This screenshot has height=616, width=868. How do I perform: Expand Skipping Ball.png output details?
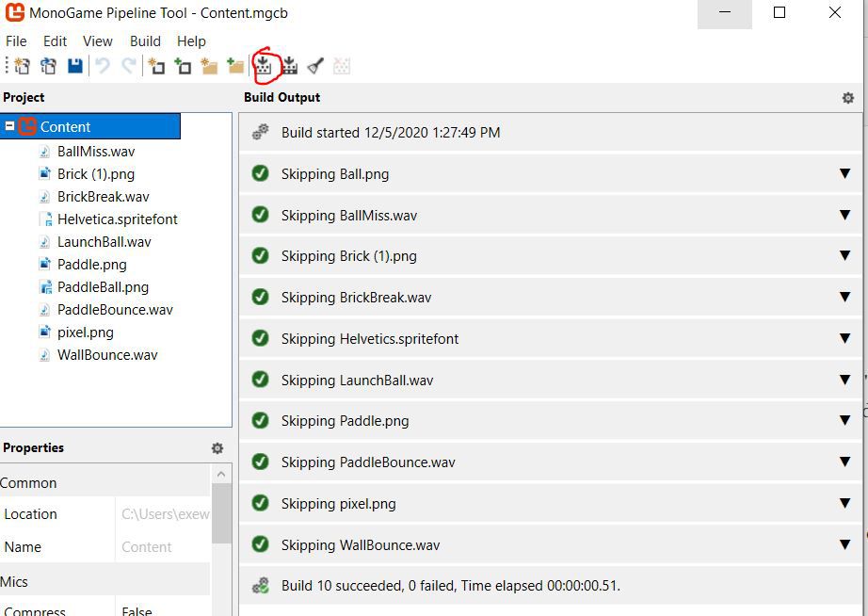pyautogui.click(x=844, y=174)
